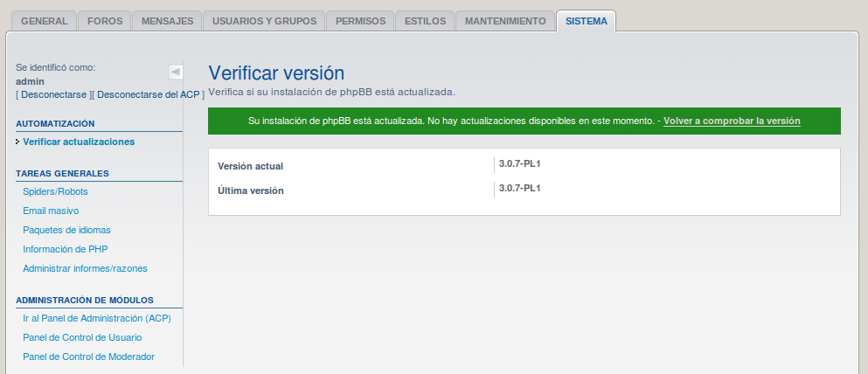Open the MANTENIMIENTO tab
868x374 pixels.
505,21
